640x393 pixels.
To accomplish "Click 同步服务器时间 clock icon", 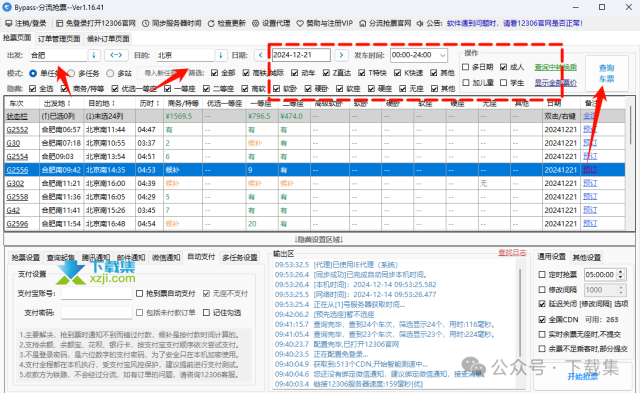I will 146,23.
